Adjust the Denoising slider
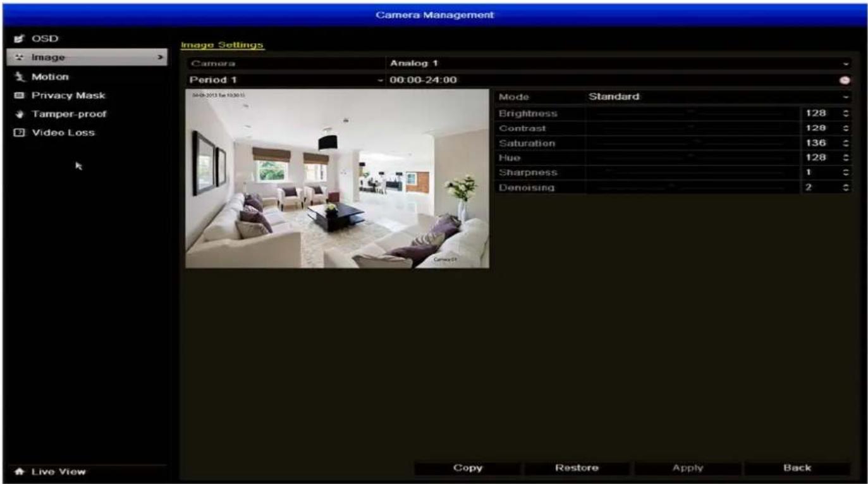The image size is (868, 484). (x=692, y=188)
